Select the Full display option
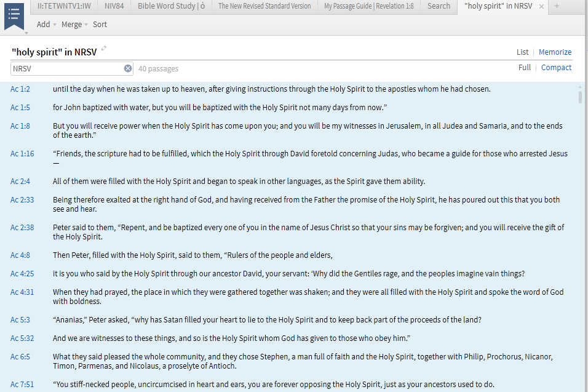 coord(525,68)
